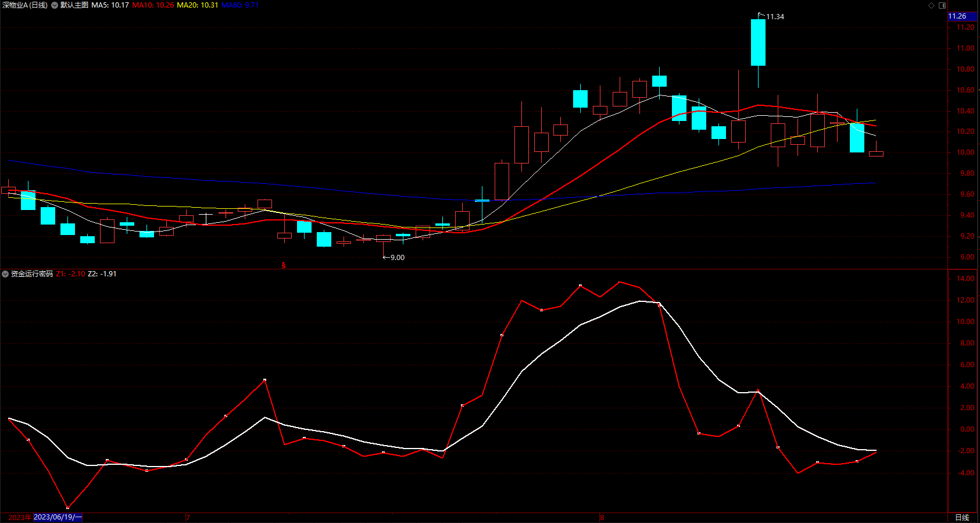Click the 14.00 indicator axis label
The height and width of the screenshot is (523, 980).
966,279
